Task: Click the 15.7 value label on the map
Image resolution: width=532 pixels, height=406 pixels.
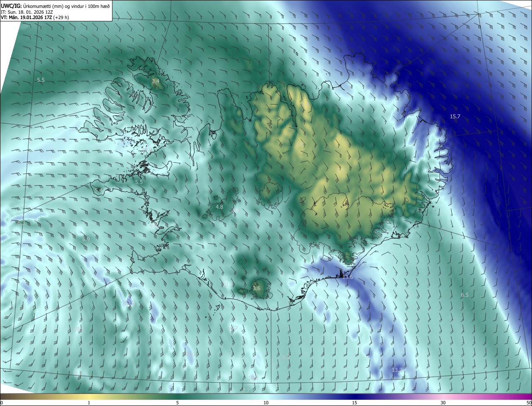Action: [455, 117]
